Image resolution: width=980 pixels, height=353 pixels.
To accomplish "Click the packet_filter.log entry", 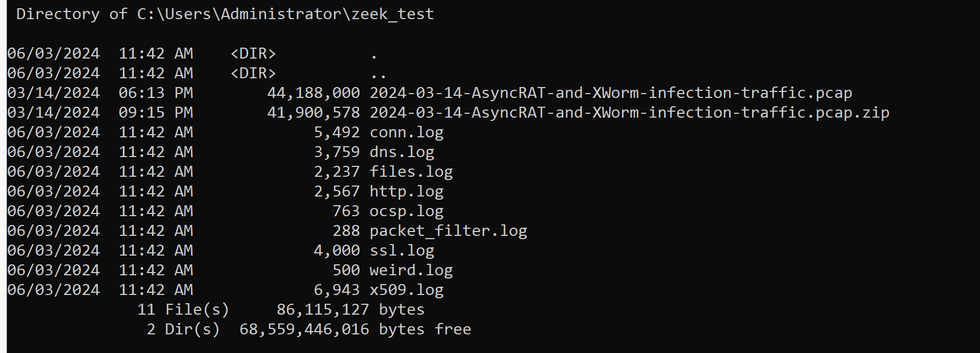I will (x=449, y=231).
